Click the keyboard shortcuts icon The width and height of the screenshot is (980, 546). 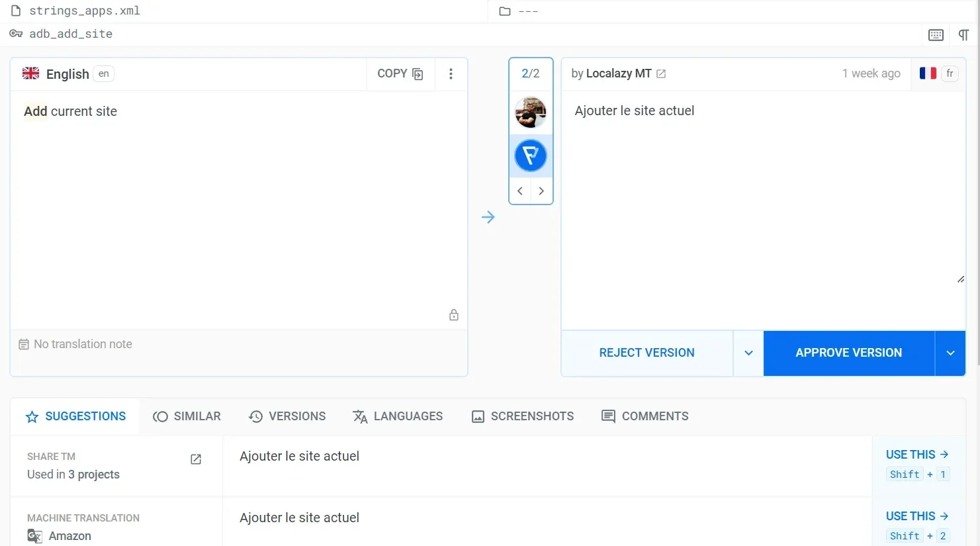pos(936,35)
